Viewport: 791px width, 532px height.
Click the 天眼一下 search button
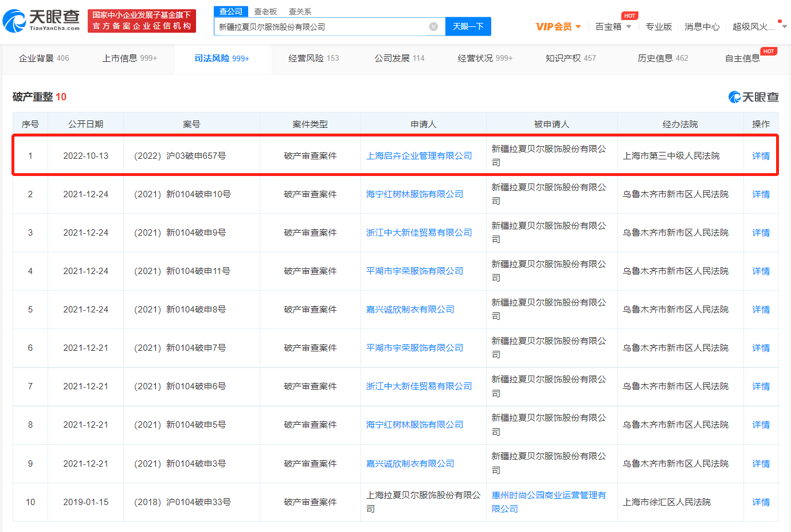[x=468, y=26]
